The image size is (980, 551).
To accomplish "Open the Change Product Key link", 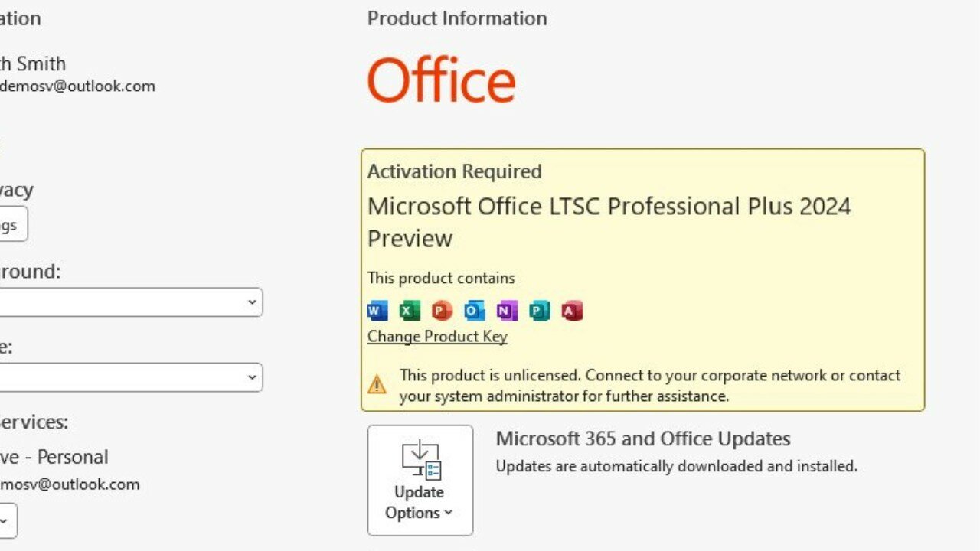I will coord(437,337).
